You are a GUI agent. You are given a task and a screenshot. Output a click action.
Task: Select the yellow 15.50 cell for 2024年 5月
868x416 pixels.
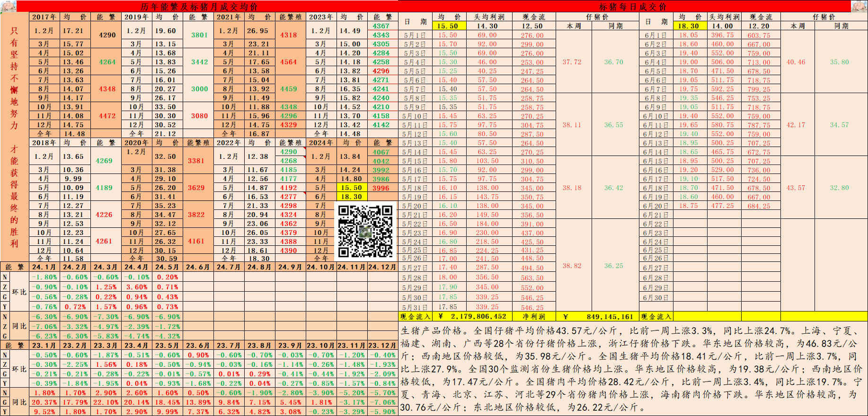coord(352,188)
